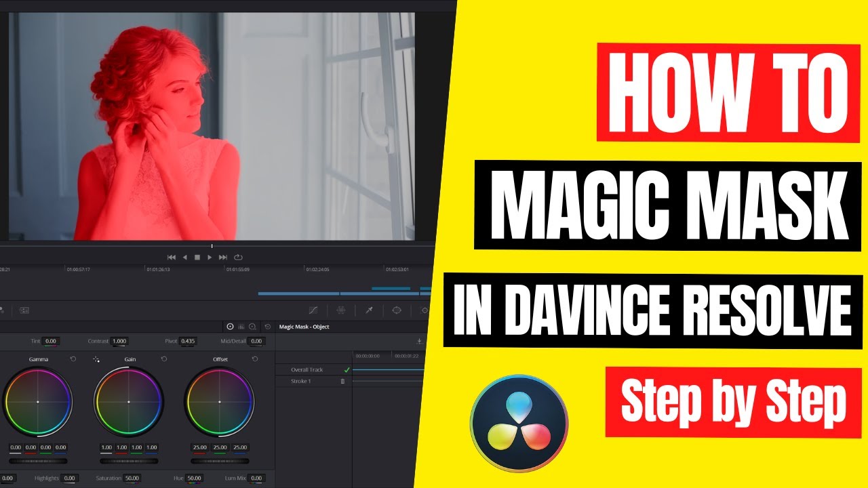The height and width of the screenshot is (488, 868).
Task: Open the Curves palette
Action: (313, 310)
